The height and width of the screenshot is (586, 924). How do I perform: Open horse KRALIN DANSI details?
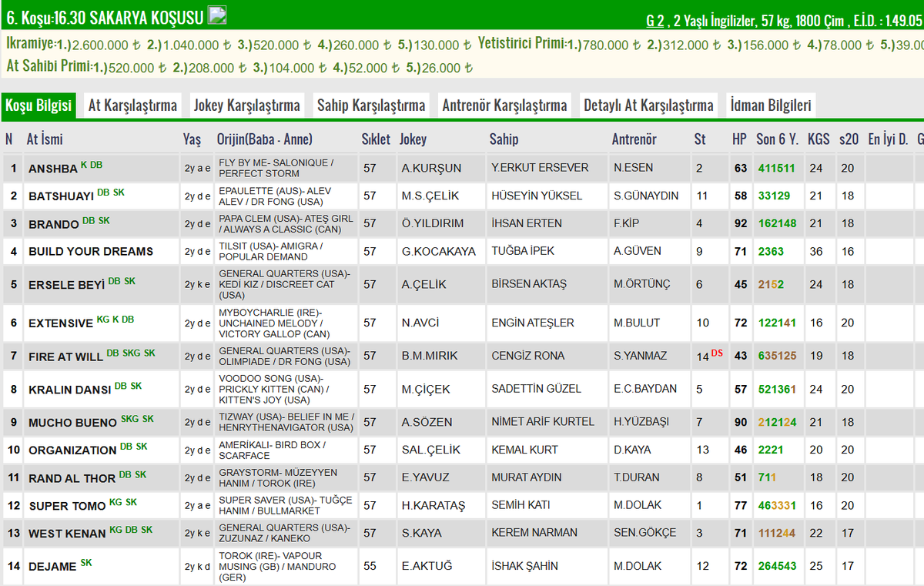69,390
